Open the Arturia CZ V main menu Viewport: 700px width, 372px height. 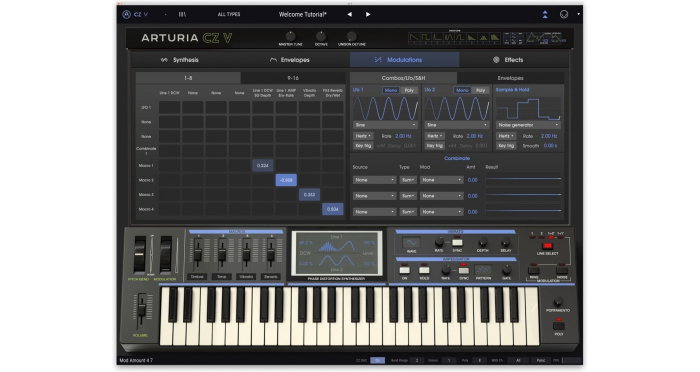(135, 14)
